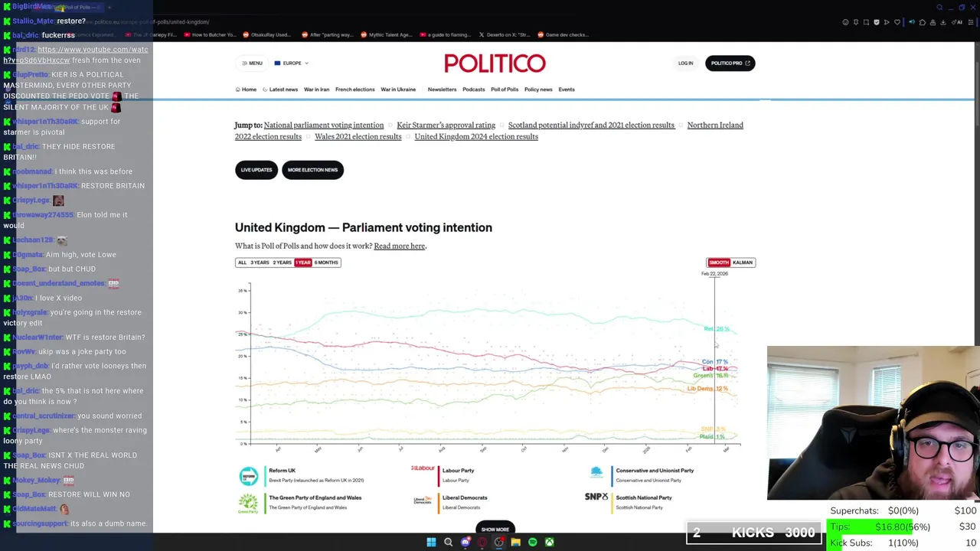Open Policy news nav item
The image size is (980, 551).
click(538, 90)
